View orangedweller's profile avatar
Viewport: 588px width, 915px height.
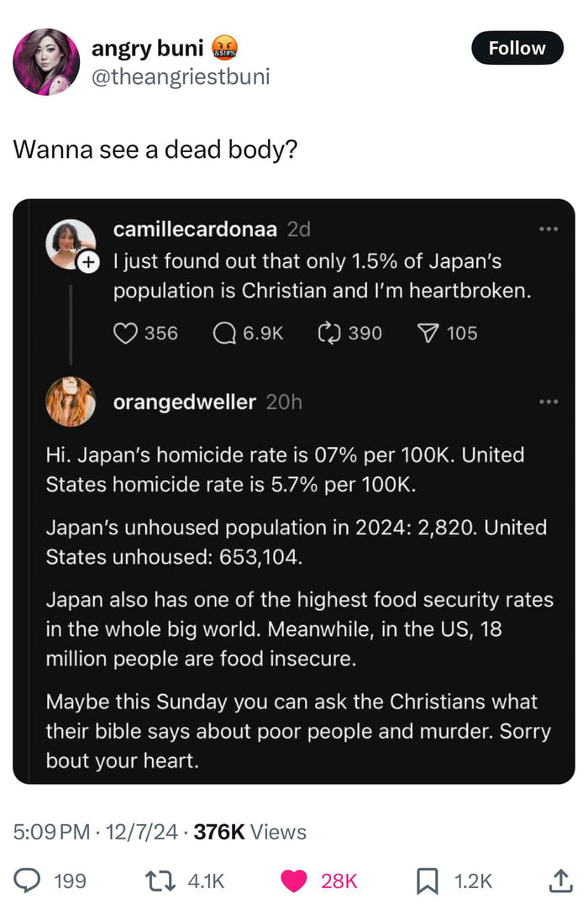pos(71,402)
